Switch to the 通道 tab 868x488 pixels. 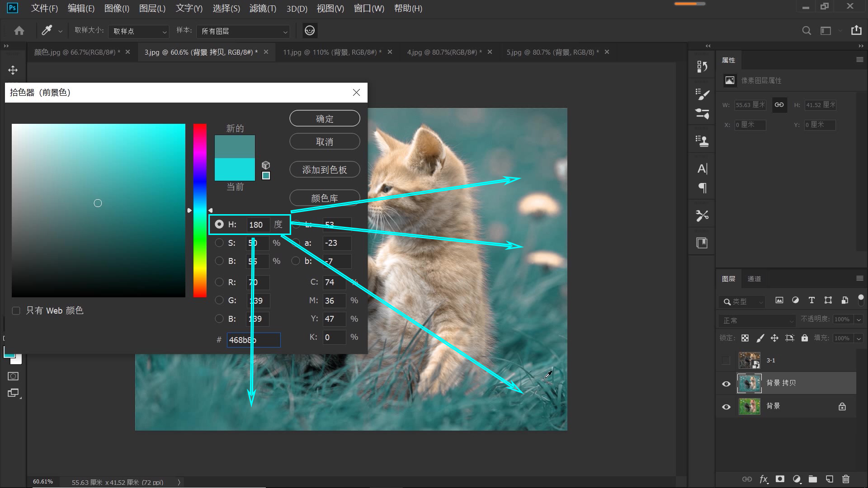coord(754,279)
